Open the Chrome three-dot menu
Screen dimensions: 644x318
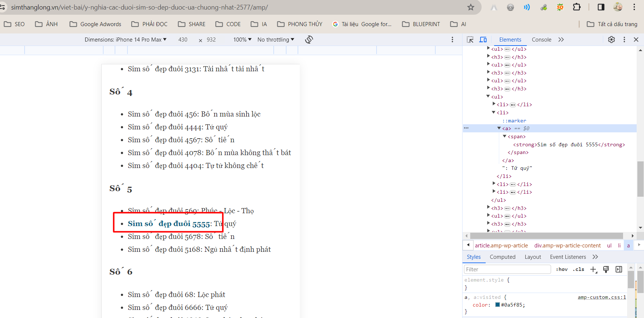634,7
